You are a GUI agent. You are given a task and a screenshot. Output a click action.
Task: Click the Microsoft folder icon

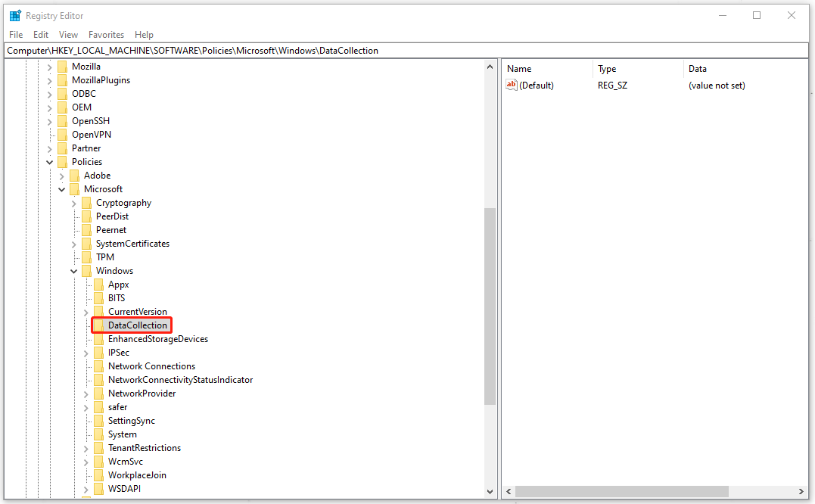[x=74, y=189]
